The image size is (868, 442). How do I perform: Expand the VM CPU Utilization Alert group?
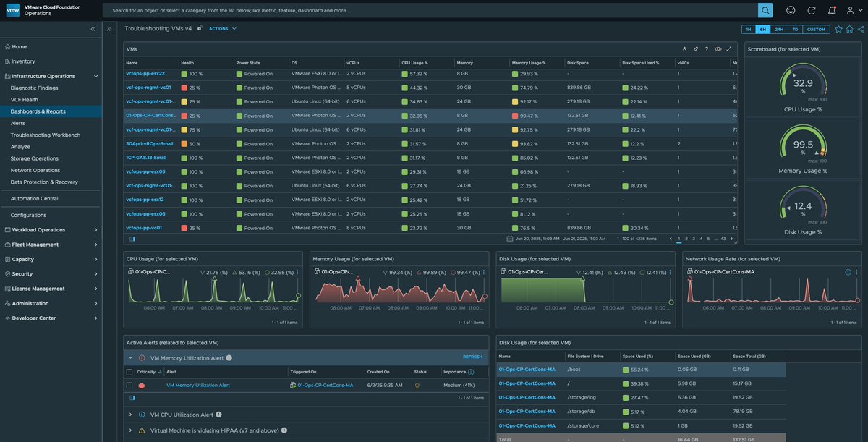pyautogui.click(x=130, y=415)
